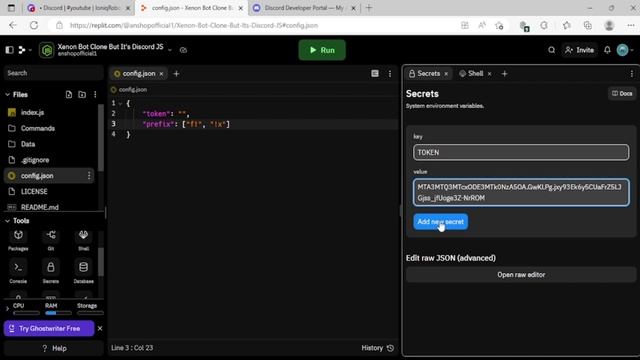
Task: Open the Shell tool icon
Action: click(x=83, y=240)
